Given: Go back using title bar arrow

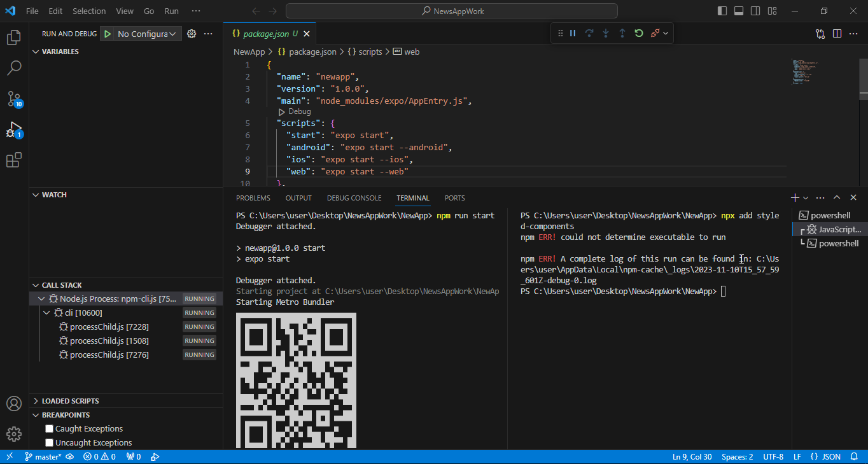Looking at the screenshot, I should pyautogui.click(x=256, y=11).
